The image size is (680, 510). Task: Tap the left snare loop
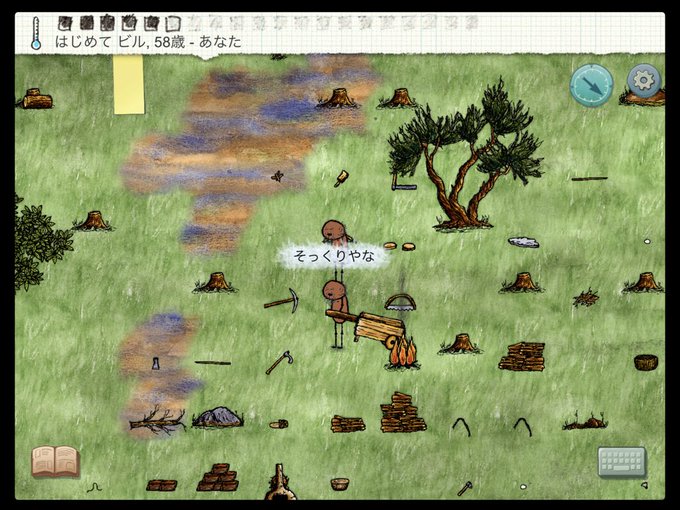(461, 427)
